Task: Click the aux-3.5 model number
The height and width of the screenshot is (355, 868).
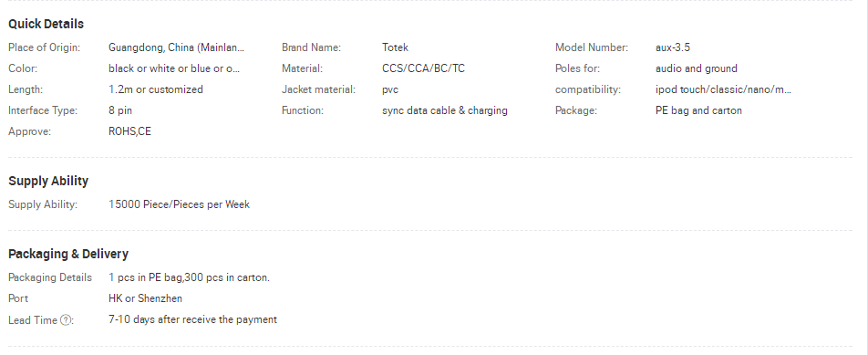Action: coord(673,47)
